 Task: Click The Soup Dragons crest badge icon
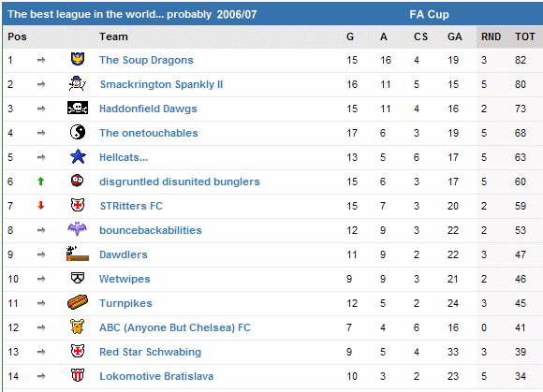pos(78,59)
